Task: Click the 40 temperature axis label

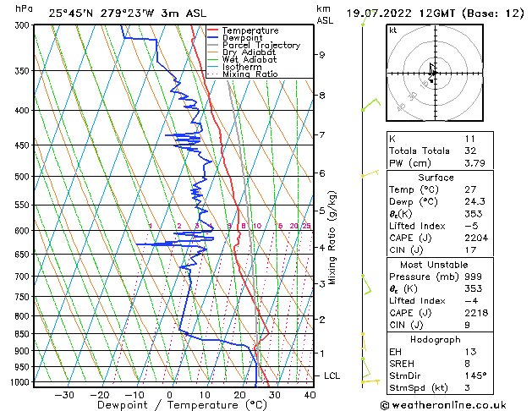Action: (x=310, y=395)
